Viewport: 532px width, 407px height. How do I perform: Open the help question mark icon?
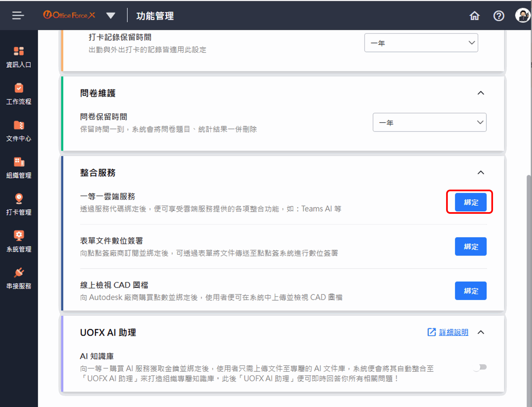[499, 15]
